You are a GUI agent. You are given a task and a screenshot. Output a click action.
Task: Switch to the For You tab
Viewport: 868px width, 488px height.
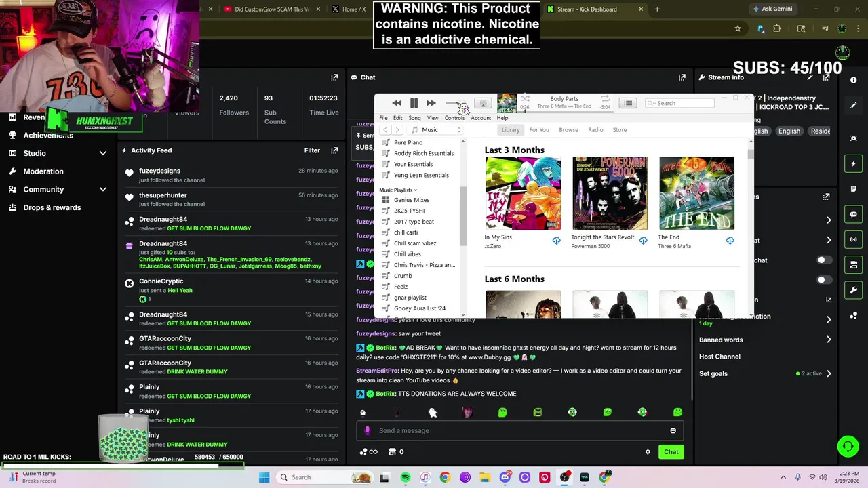[x=539, y=130]
